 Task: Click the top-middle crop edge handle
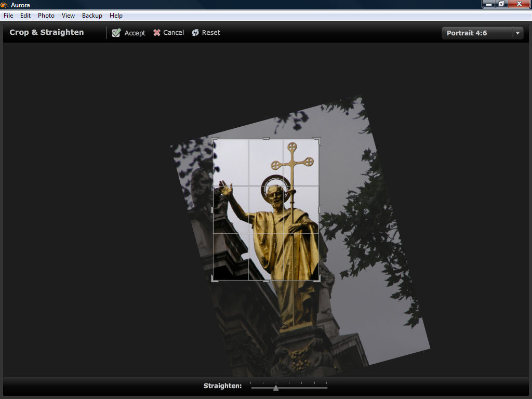click(x=266, y=139)
